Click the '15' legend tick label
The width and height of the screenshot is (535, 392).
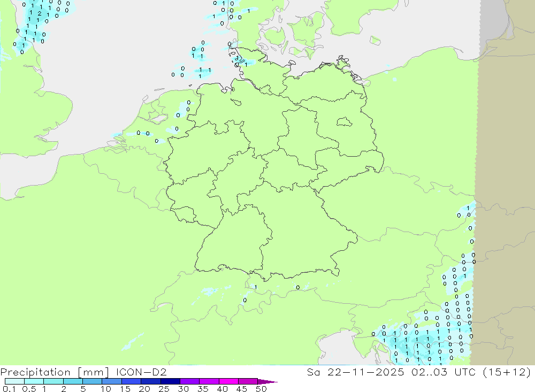tap(125, 389)
